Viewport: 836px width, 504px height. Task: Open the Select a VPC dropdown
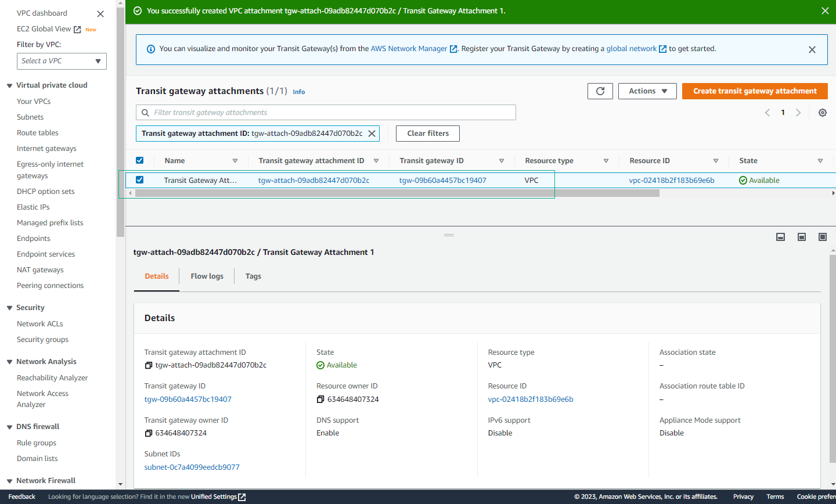click(62, 61)
